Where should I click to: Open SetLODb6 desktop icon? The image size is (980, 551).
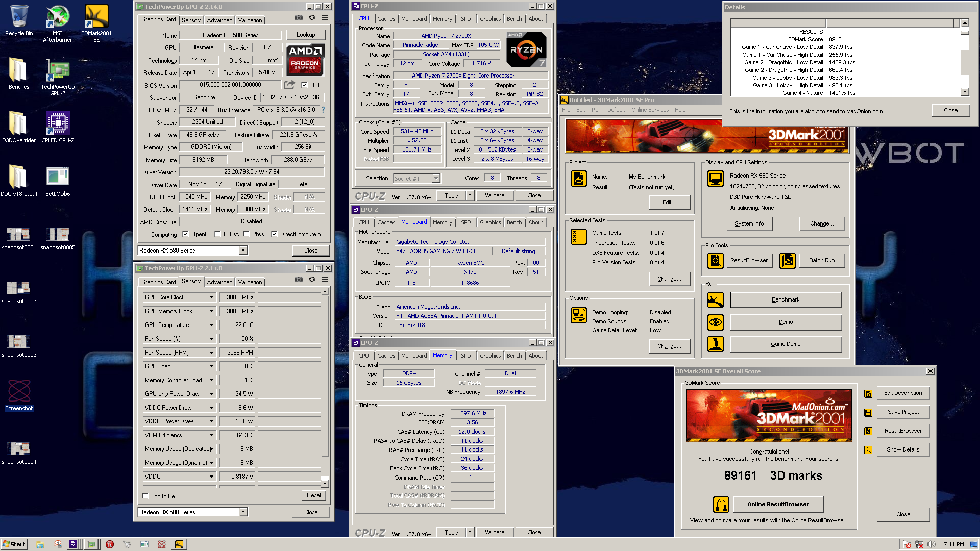[x=58, y=181]
